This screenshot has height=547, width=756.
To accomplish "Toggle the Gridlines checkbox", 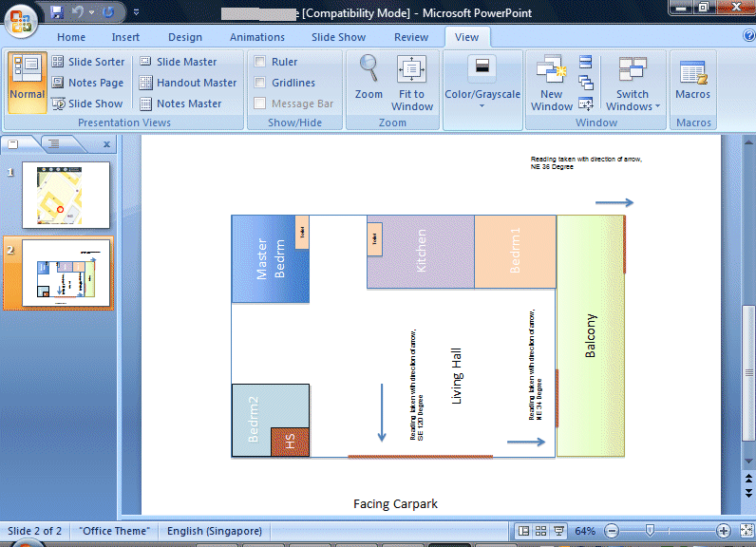I will pyautogui.click(x=260, y=83).
